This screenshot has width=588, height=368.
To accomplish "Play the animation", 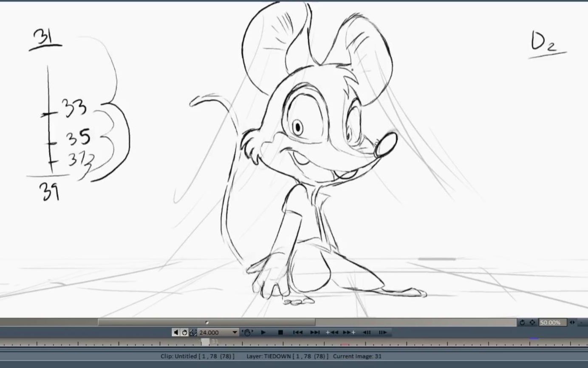I will 263,332.
